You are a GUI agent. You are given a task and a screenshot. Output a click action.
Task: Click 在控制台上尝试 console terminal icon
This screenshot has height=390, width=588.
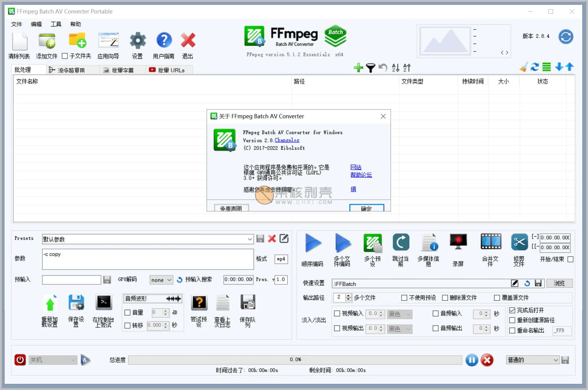point(104,302)
